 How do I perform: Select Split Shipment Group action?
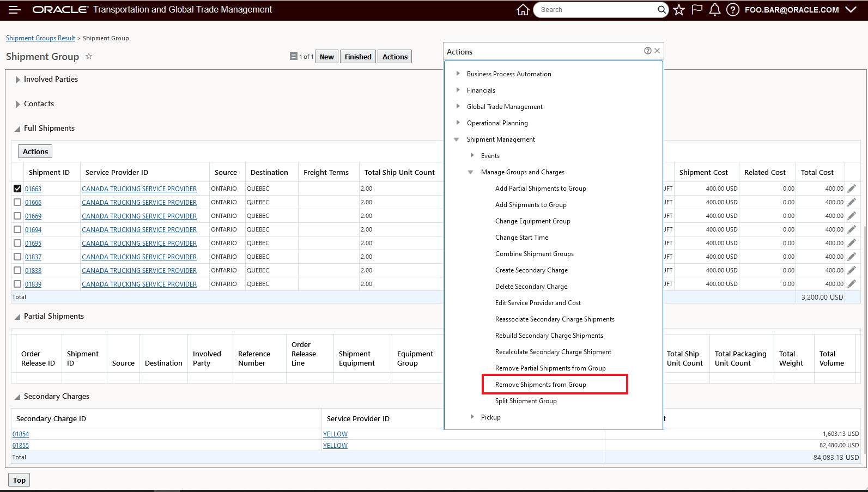coord(526,401)
